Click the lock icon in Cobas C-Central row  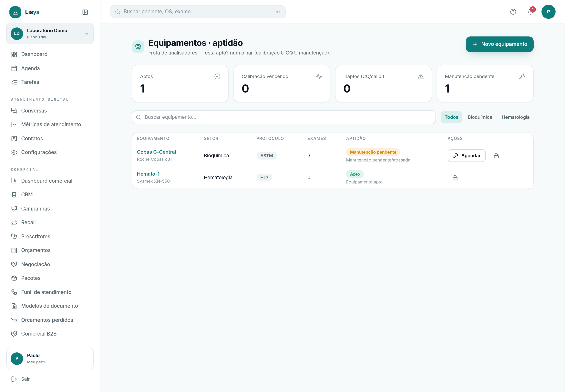tap(496, 156)
